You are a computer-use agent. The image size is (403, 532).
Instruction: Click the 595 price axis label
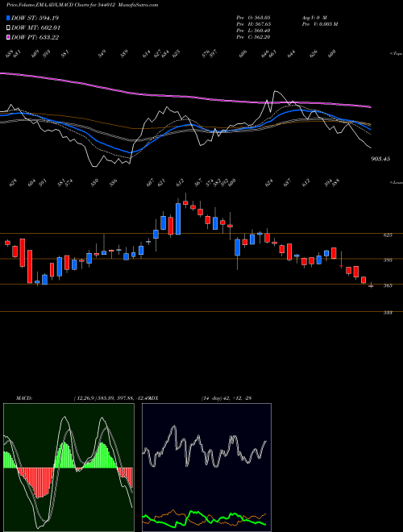click(388, 260)
